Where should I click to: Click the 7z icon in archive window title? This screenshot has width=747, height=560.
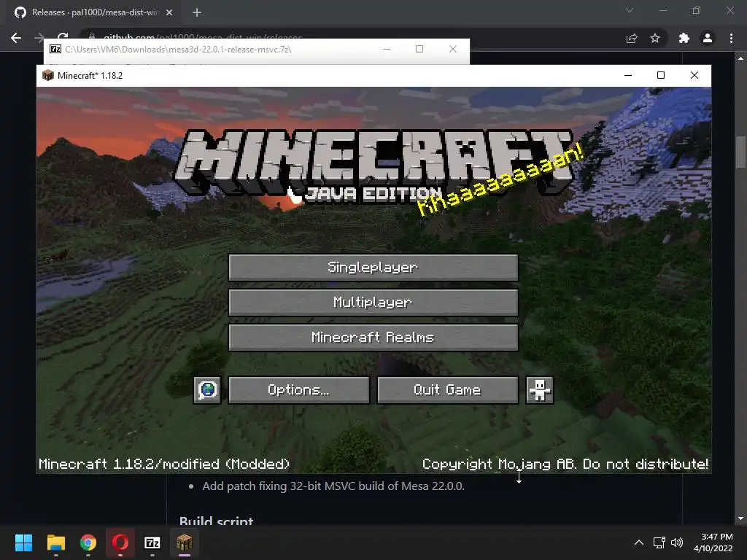tap(55, 49)
